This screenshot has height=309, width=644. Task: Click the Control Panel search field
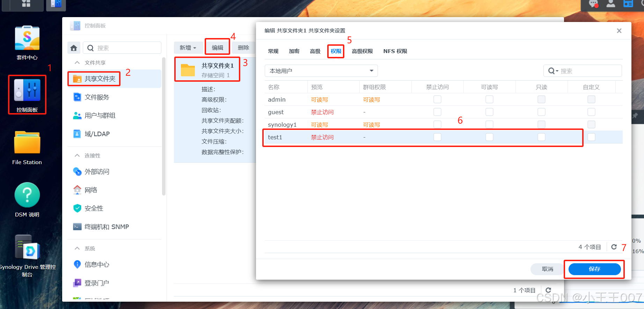coord(122,48)
